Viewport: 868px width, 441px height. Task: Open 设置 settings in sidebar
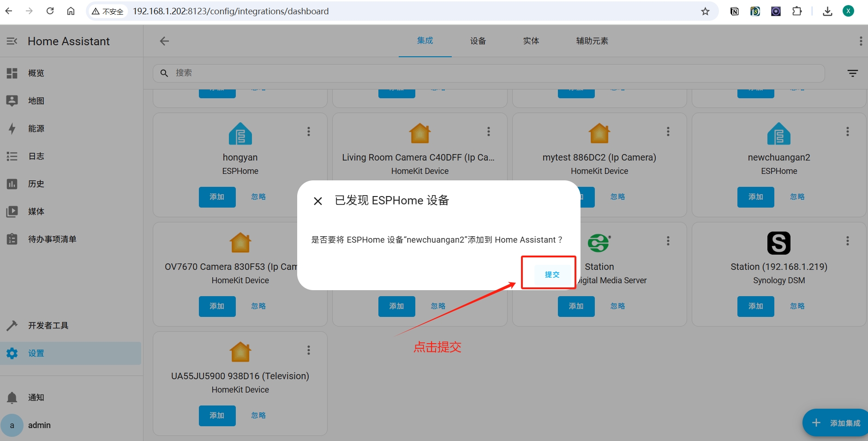coord(72,353)
